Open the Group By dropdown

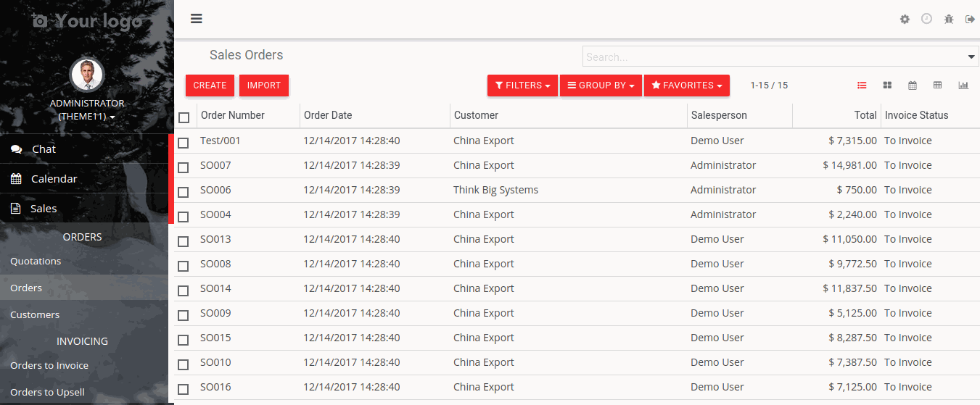pos(601,85)
